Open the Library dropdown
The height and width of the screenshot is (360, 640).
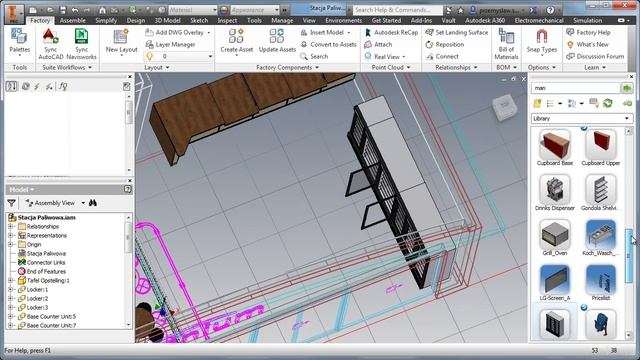(x=581, y=118)
